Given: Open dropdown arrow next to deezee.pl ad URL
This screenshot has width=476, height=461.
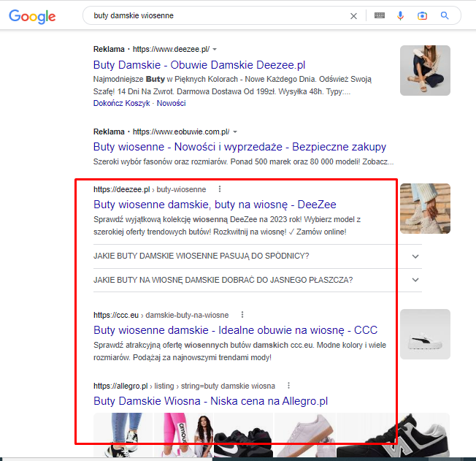Looking at the screenshot, I should (x=215, y=49).
